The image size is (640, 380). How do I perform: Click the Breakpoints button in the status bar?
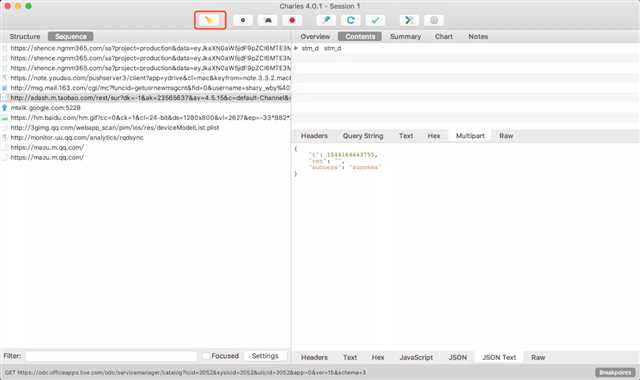point(615,372)
